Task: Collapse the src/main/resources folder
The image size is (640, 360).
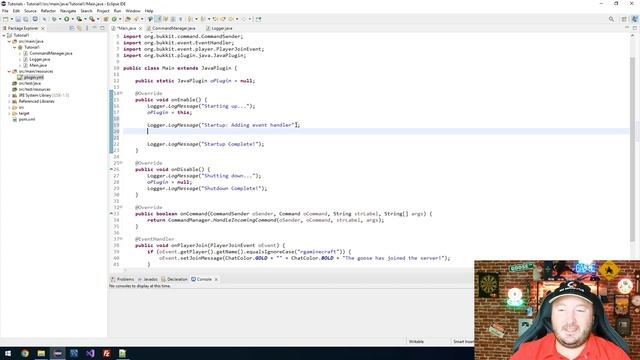Action: (9, 71)
